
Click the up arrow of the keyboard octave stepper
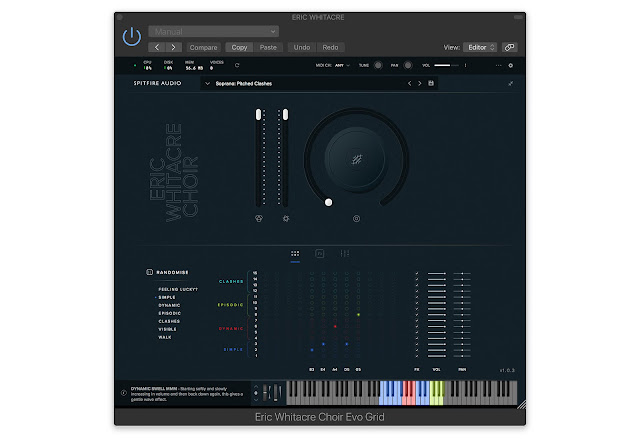(x=256, y=386)
